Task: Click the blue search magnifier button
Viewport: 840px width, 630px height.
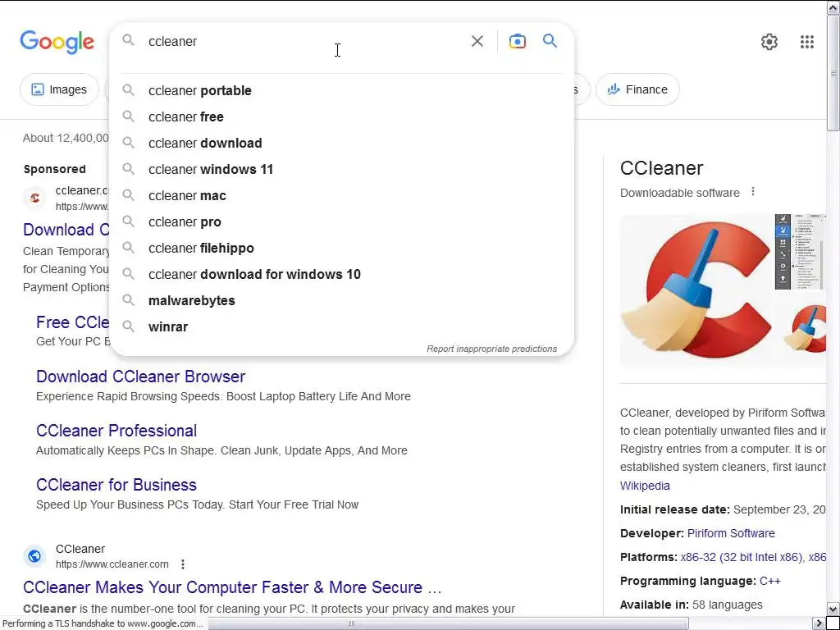Action: click(x=550, y=41)
